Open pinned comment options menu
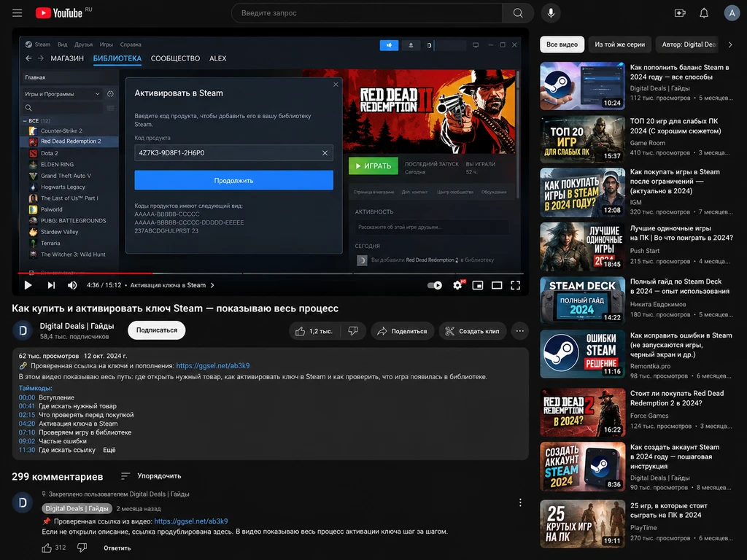This screenshot has height=560, width=747. click(x=520, y=502)
